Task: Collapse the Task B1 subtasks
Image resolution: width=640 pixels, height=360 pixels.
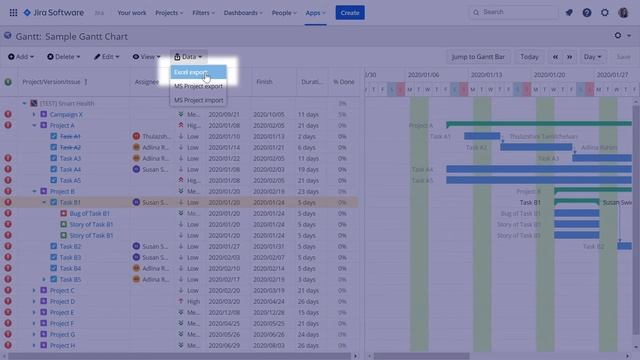Action: 44,202
